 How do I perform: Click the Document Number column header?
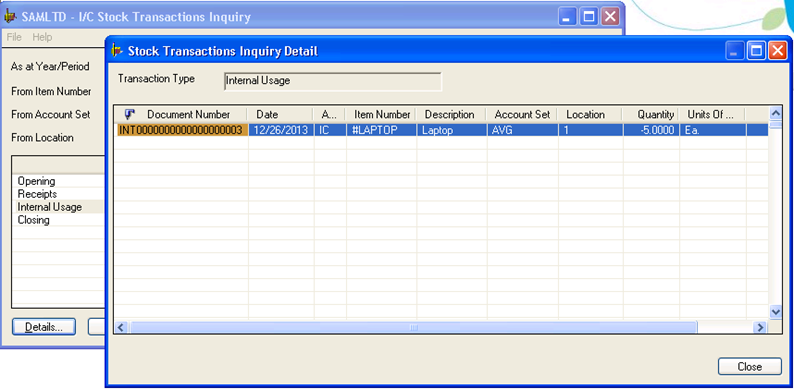click(189, 114)
